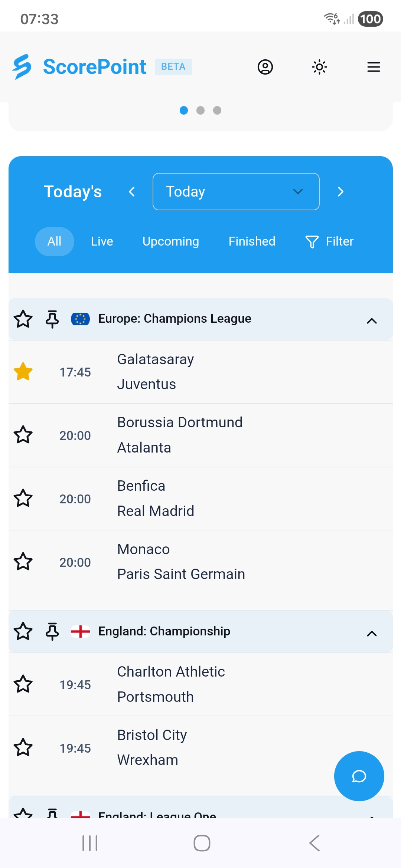Pin the England Championship competition
This screenshot has height=868, width=401.
click(x=52, y=631)
